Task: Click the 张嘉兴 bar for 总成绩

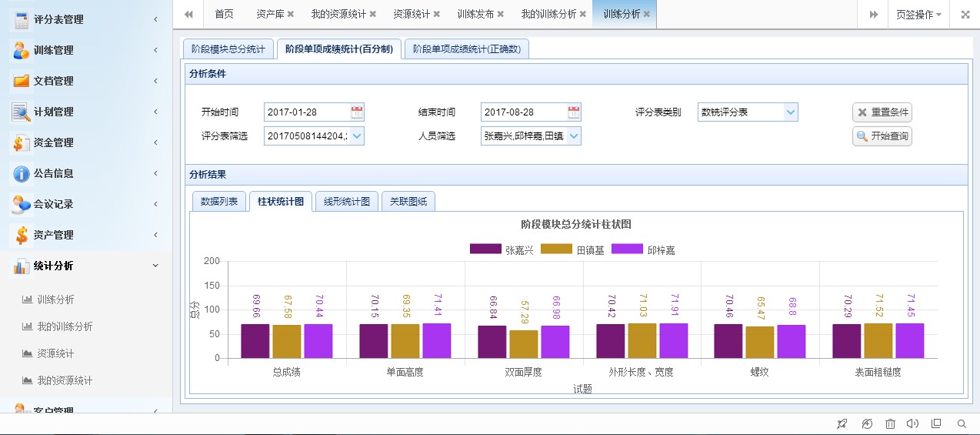Action: (x=255, y=341)
